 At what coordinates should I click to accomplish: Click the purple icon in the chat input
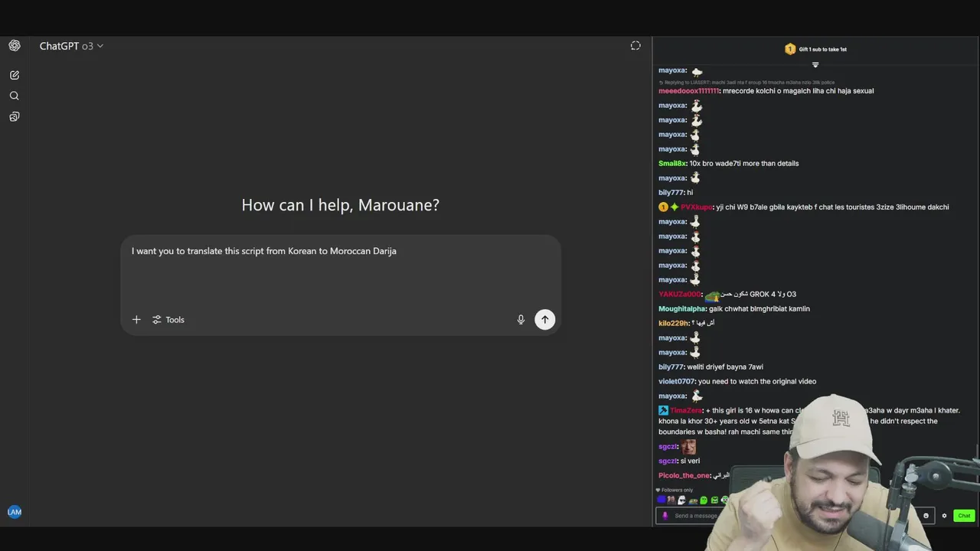point(665,516)
